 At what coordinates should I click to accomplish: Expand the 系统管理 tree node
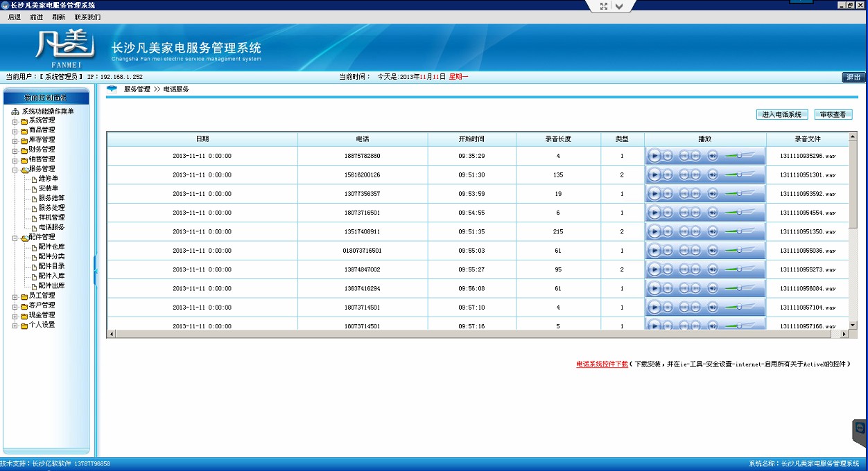(x=15, y=121)
